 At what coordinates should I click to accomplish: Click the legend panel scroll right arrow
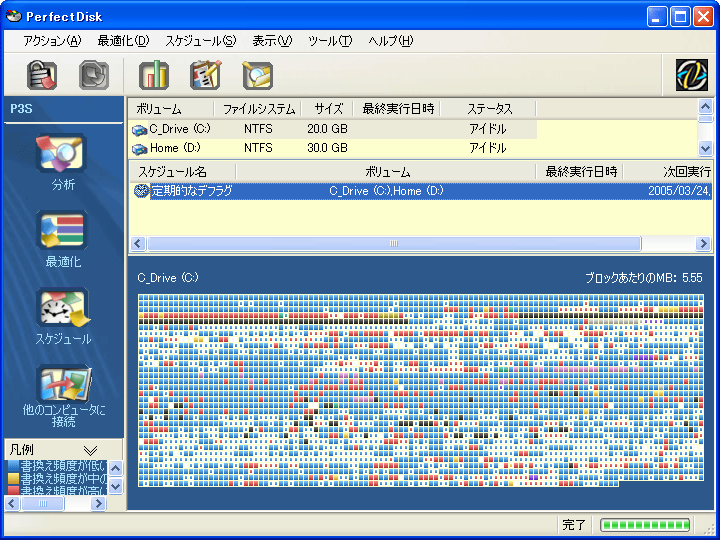(97, 503)
